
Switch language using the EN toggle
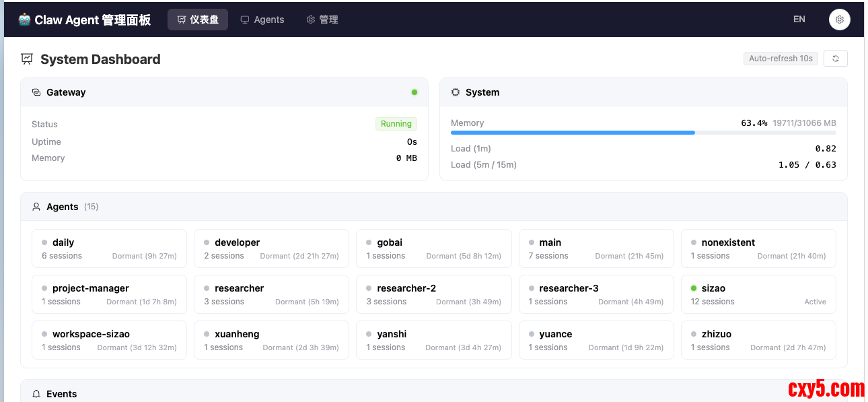click(799, 20)
